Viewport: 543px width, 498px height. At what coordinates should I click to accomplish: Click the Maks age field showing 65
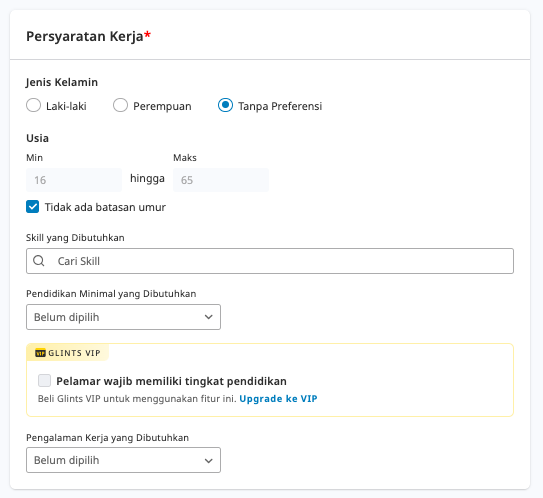point(221,180)
